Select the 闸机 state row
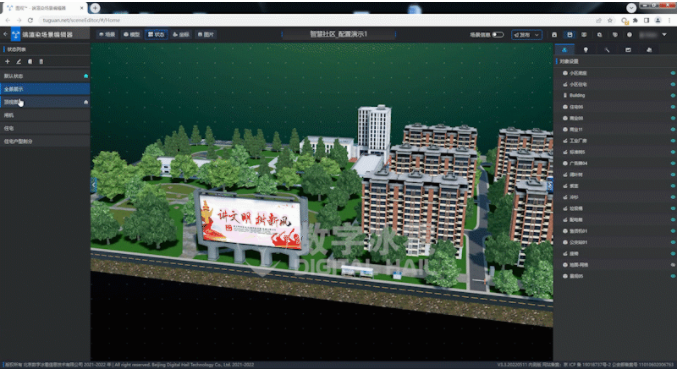This screenshot has width=678, height=369. point(45,115)
